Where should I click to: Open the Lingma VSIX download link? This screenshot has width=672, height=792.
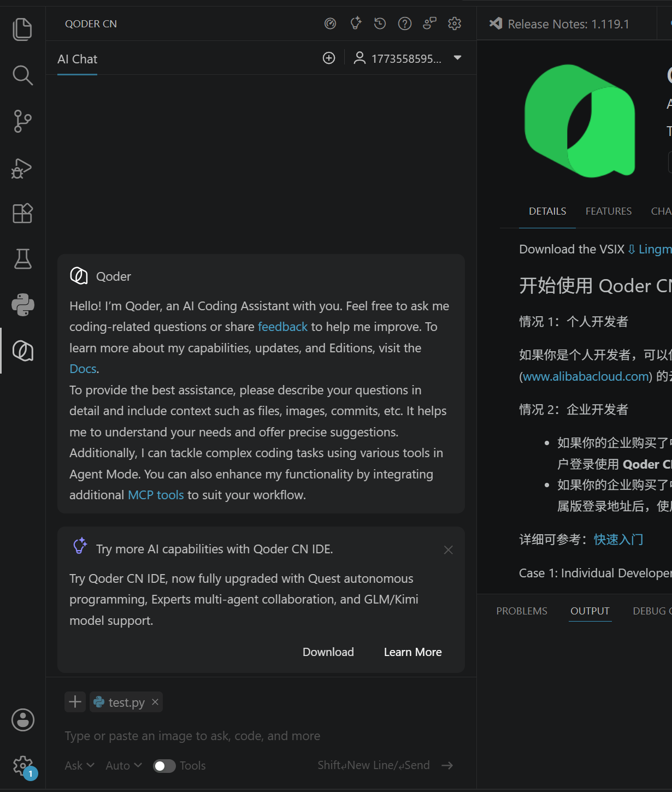pos(650,249)
